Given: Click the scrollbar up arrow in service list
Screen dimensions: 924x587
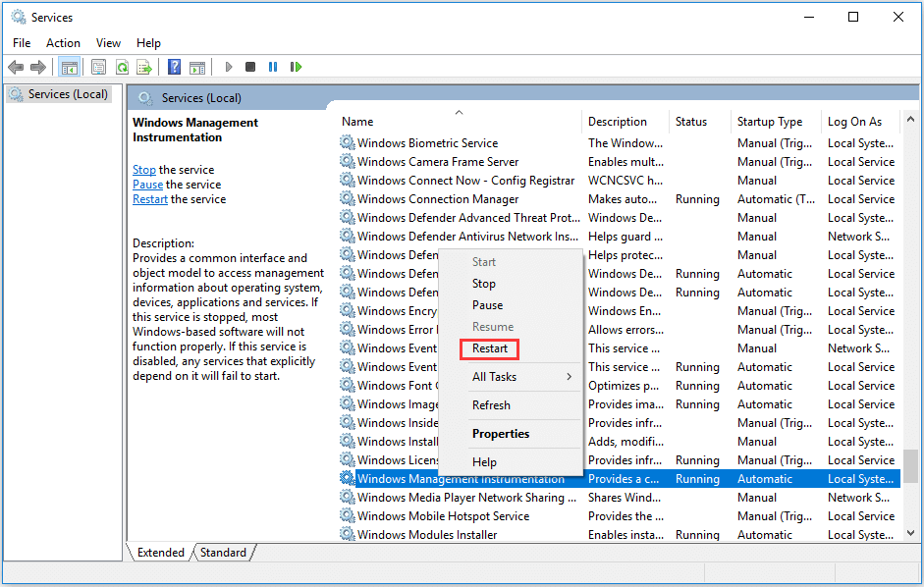Looking at the screenshot, I should (x=910, y=120).
